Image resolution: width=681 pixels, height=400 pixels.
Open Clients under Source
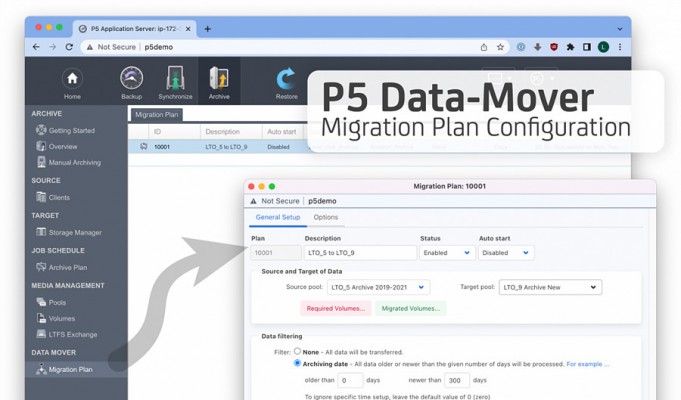click(53, 197)
